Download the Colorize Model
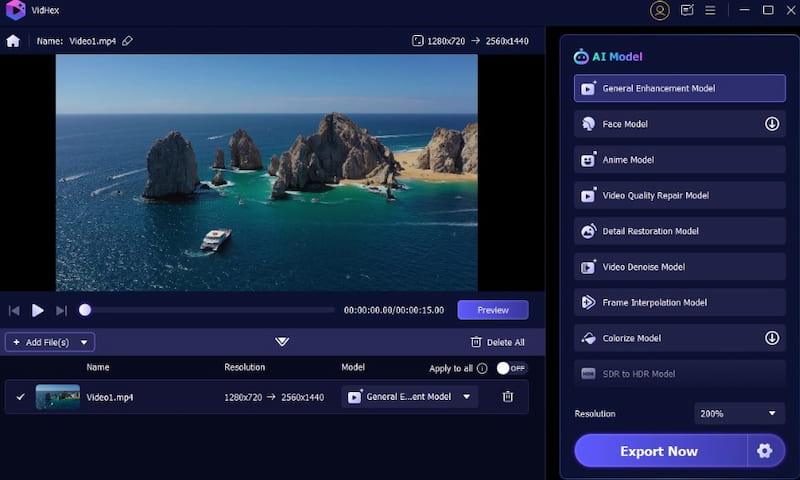Screen dimensions: 800x480 coord(771,338)
